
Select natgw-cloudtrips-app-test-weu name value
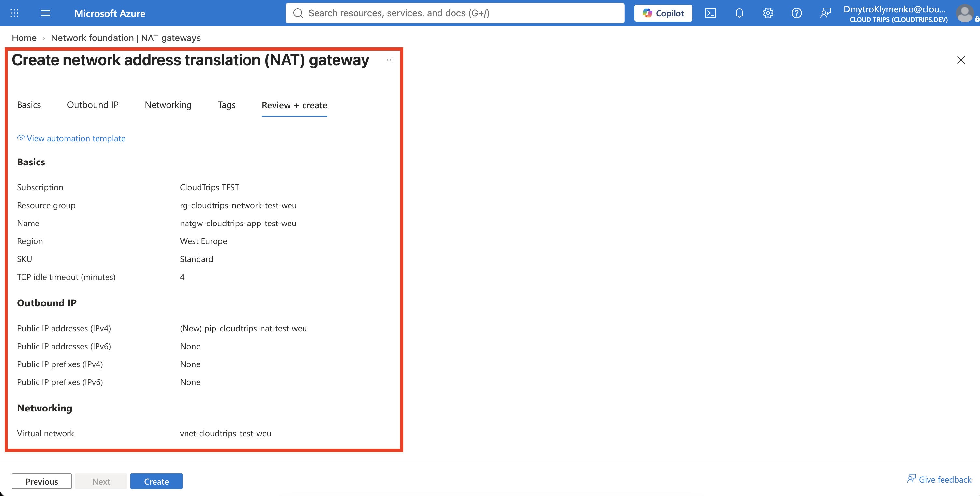pyautogui.click(x=238, y=223)
